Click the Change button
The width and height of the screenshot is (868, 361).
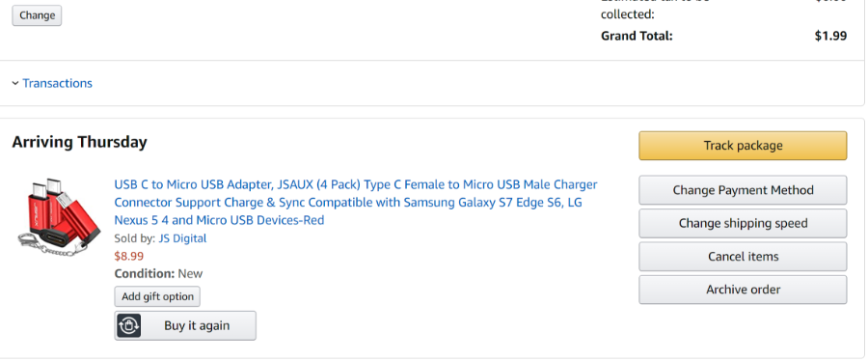click(37, 15)
